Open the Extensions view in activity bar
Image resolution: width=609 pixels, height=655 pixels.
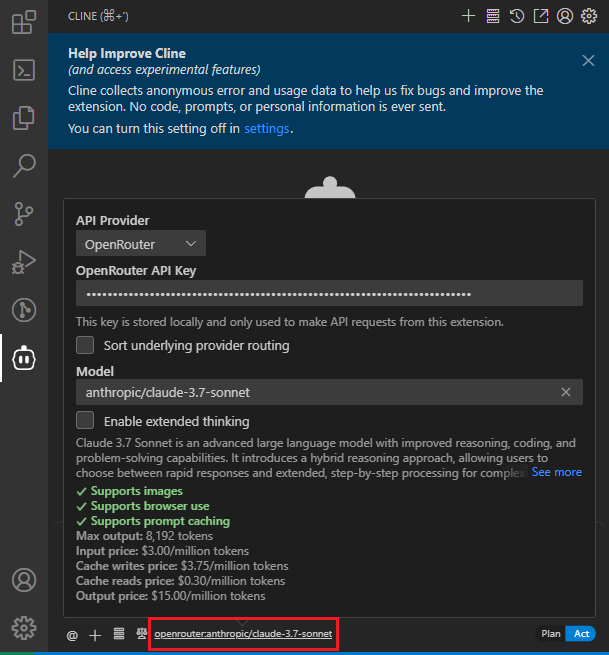click(x=24, y=22)
